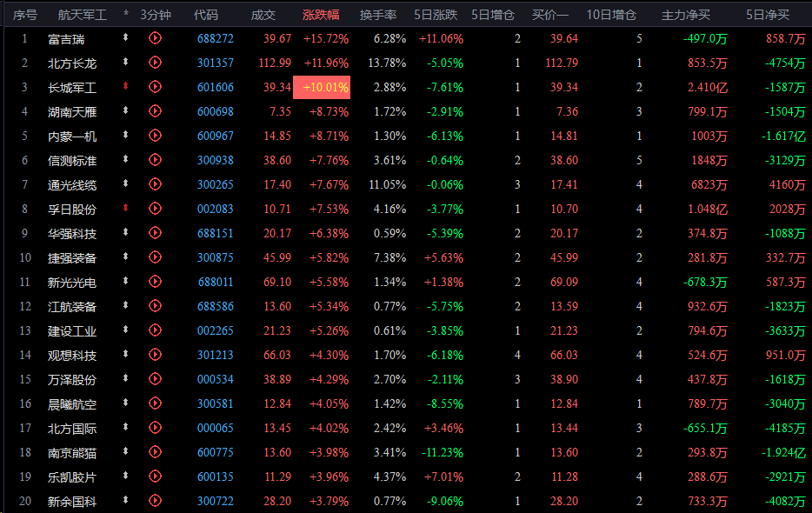Open stock code 688272 link
This screenshot has height=513, width=812.
(215, 38)
